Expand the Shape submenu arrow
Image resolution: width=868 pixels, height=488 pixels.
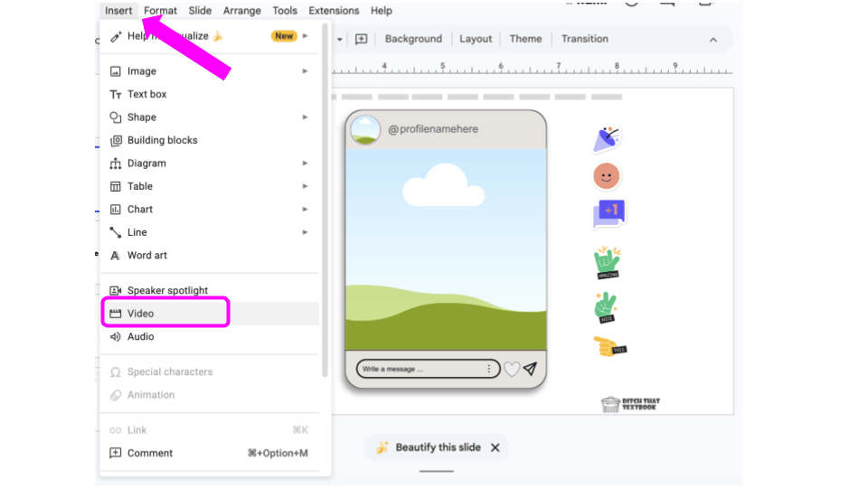305,117
